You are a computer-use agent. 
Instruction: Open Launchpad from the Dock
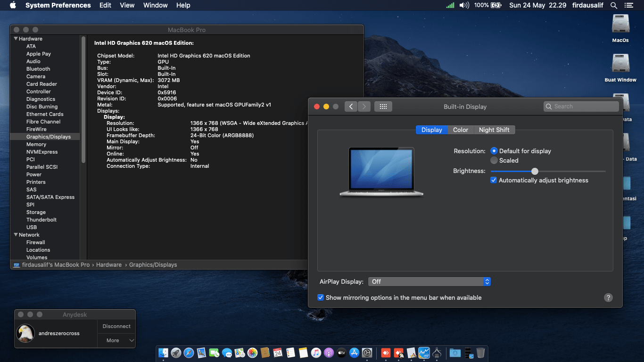click(x=176, y=353)
